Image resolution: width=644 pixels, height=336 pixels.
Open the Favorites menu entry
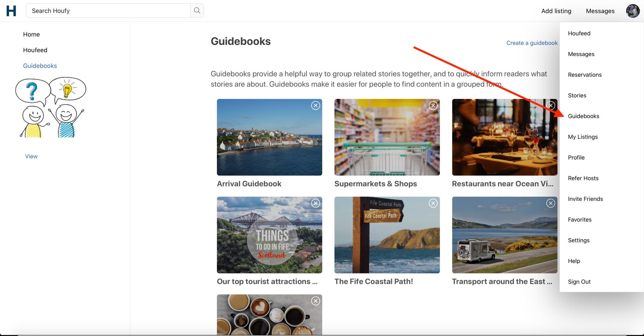tap(580, 219)
